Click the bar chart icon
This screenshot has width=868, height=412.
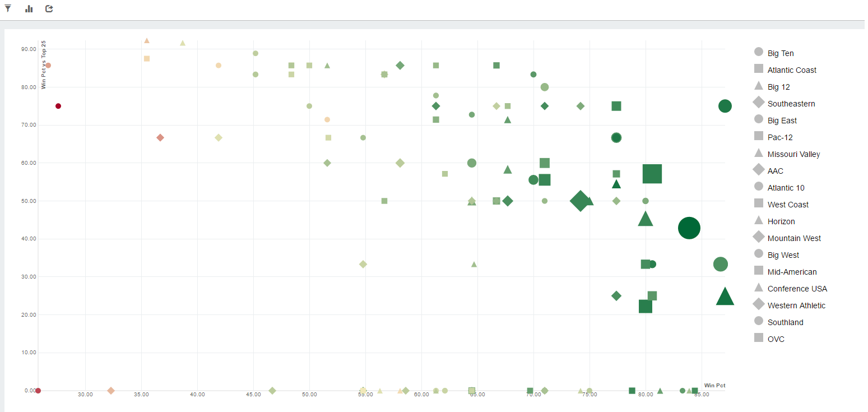pyautogui.click(x=29, y=9)
